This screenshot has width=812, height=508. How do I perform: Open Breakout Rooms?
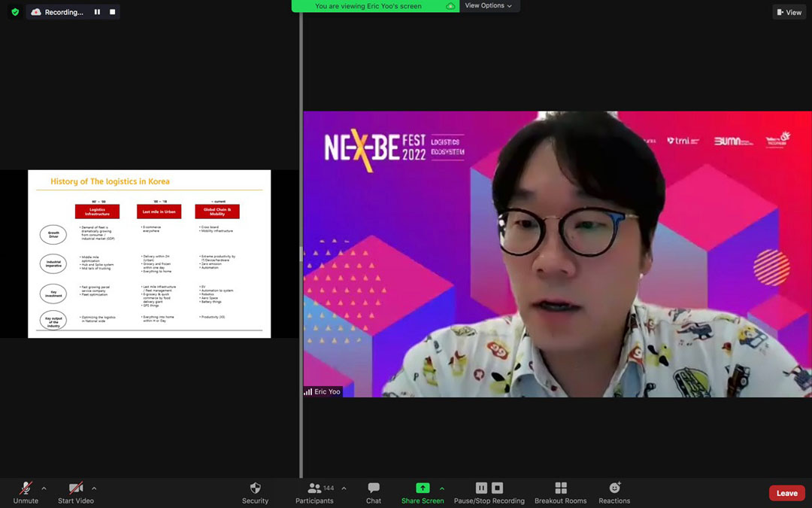click(561, 493)
